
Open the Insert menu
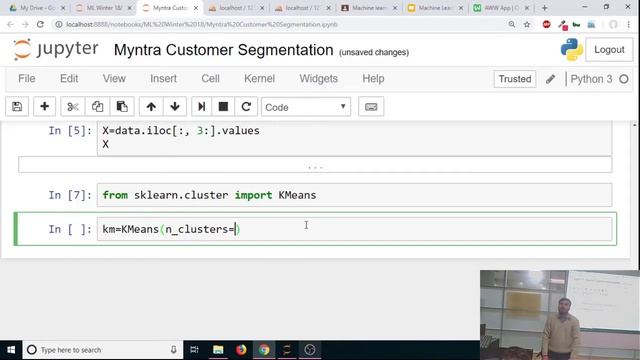[x=163, y=79]
